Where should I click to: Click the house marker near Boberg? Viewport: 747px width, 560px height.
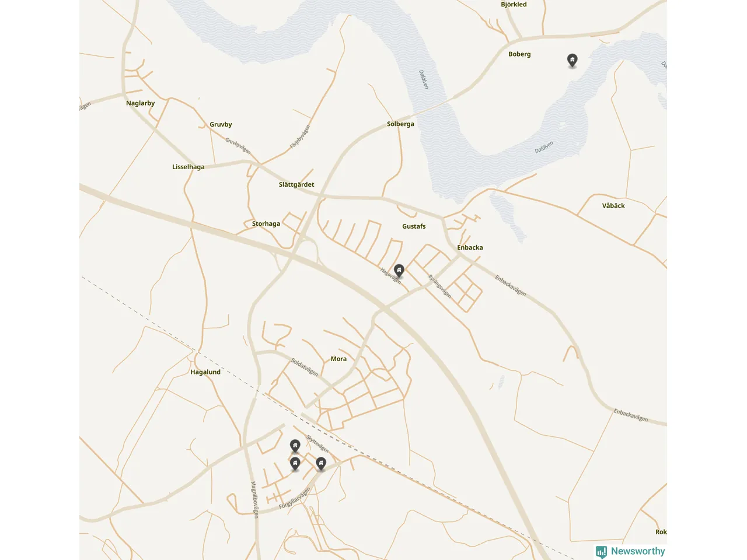(573, 60)
